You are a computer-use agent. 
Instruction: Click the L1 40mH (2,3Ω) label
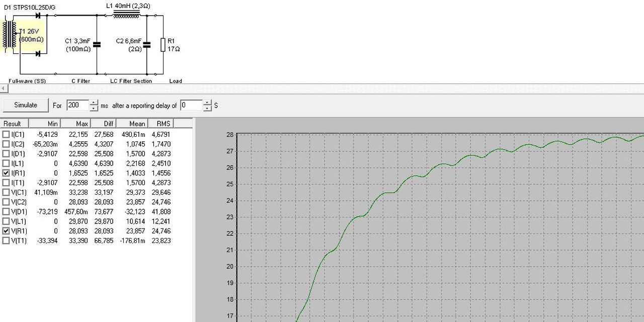128,6
